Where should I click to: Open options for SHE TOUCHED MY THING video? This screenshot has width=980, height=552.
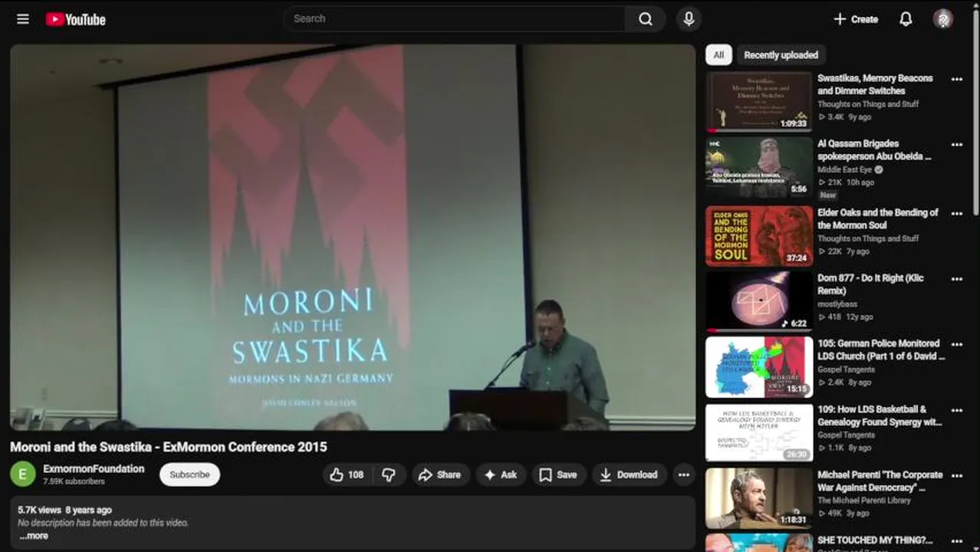pyautogui.click(x=956, y=540)
